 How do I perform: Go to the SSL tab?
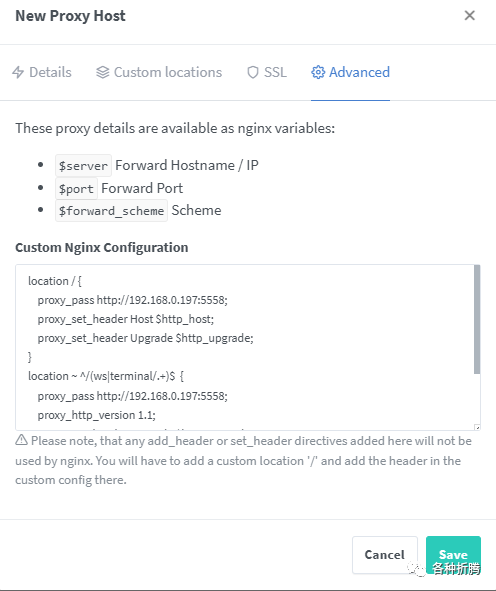click(267, 72)
